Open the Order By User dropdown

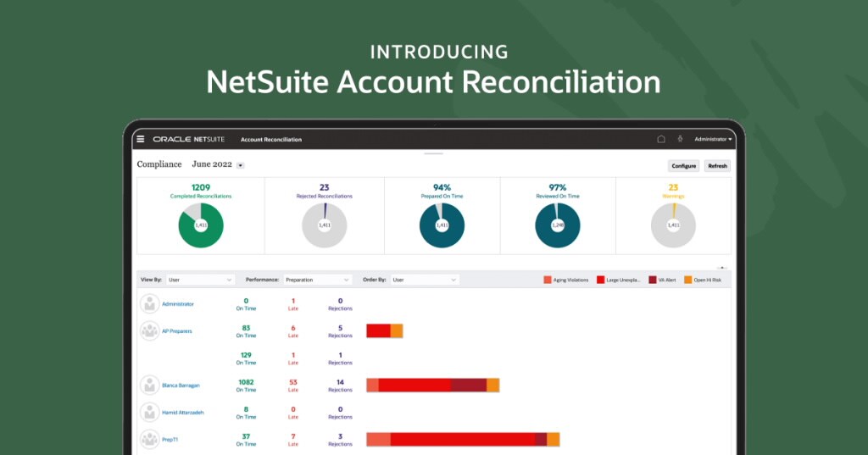tap(425, 280)
